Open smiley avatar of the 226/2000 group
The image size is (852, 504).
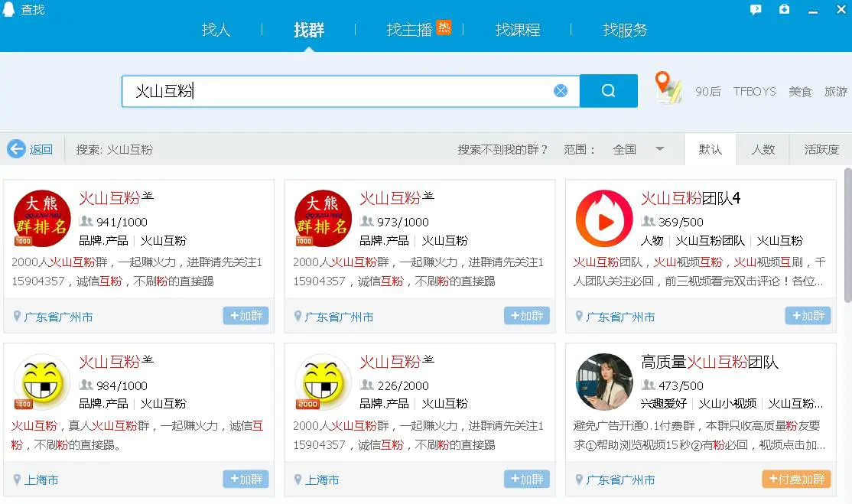pos(323,382)
